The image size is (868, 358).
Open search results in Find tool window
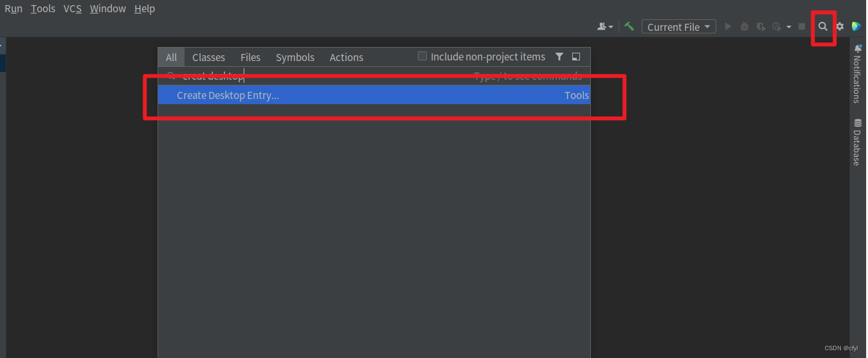(x=576, y=57)
